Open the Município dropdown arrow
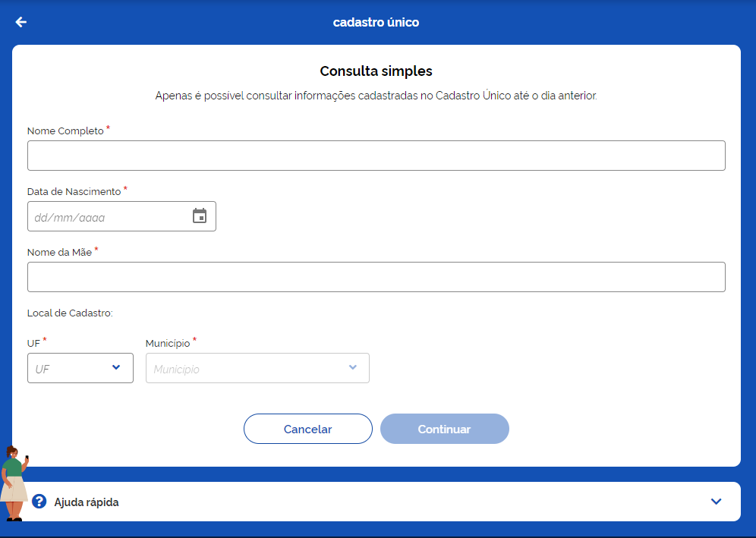The height and width of the screenshot is (538, 756). [x=352, y=367]
